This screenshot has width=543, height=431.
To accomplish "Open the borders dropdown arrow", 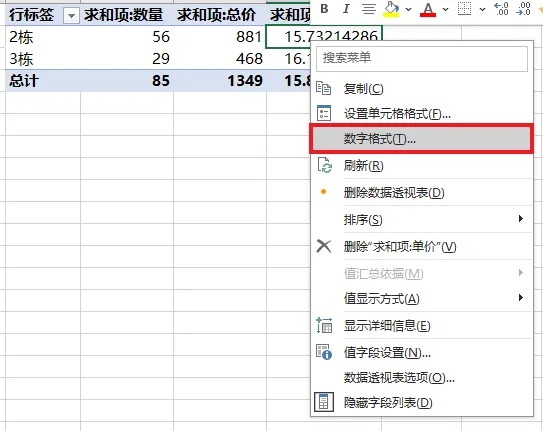I will pos(482,9).
